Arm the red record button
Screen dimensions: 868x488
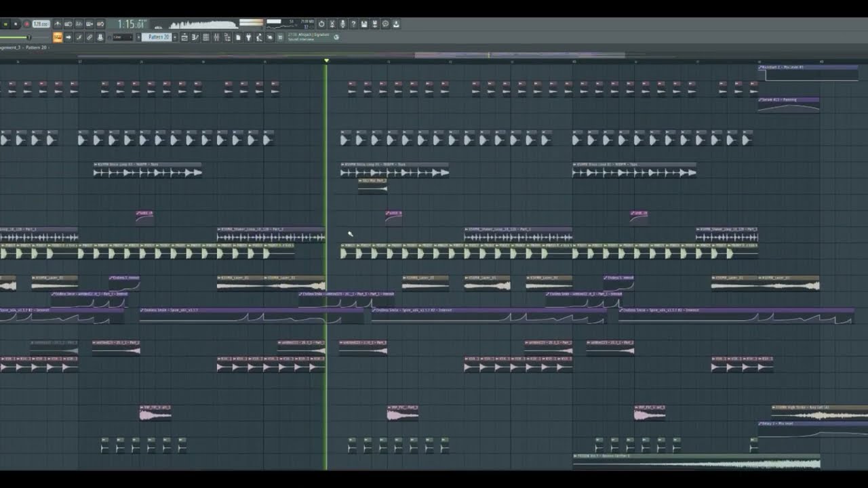coord(26,24)
